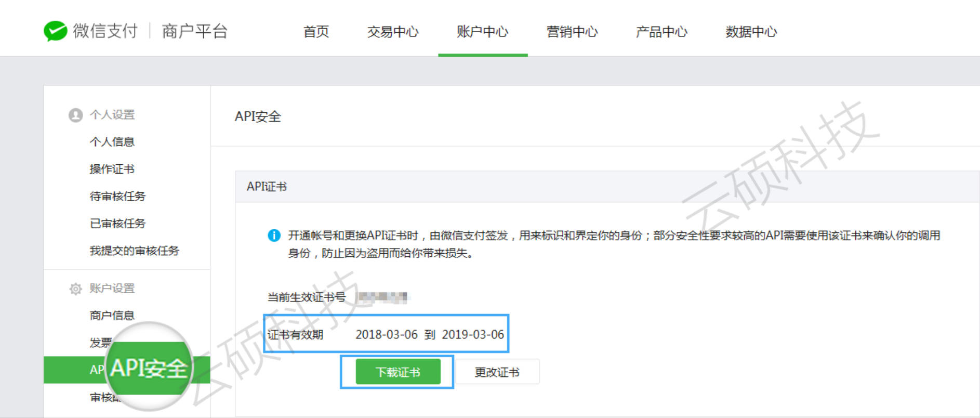Open the 产品中心 tab
This screenshot has width=980, height=418.
click(x=661, y=32)
